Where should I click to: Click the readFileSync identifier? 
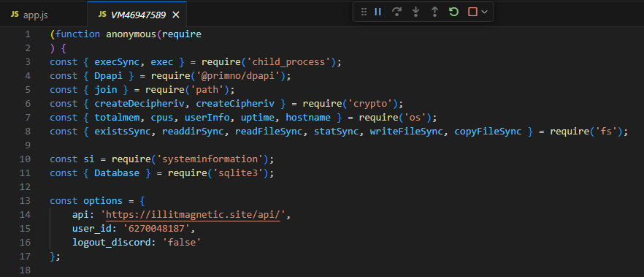tap(269, 132)
